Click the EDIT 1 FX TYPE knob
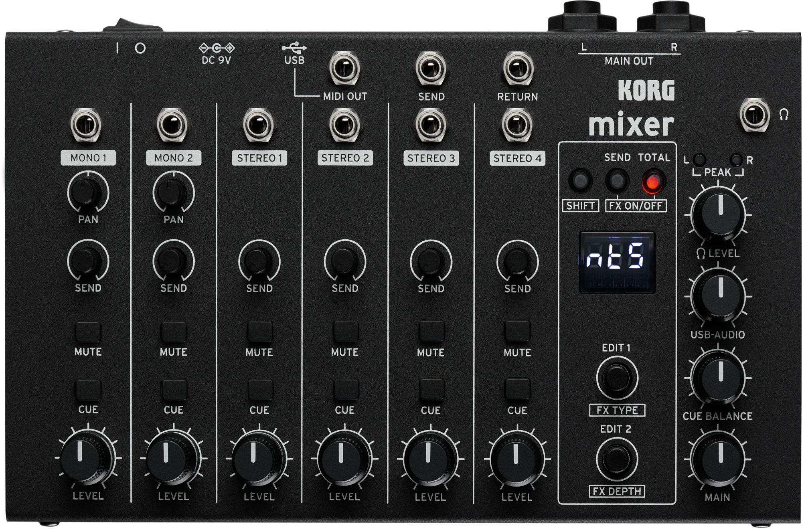Screen dimensions: 802x532 617,378
